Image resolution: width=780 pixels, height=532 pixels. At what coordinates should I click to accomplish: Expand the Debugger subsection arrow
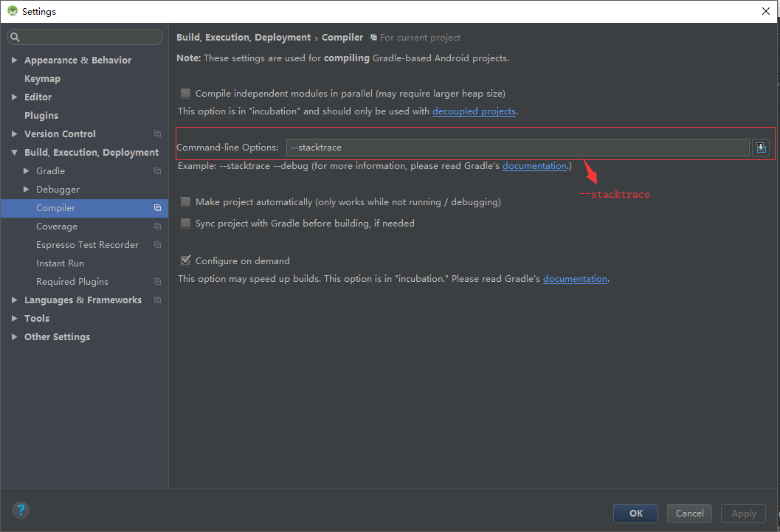coord(27,190)
